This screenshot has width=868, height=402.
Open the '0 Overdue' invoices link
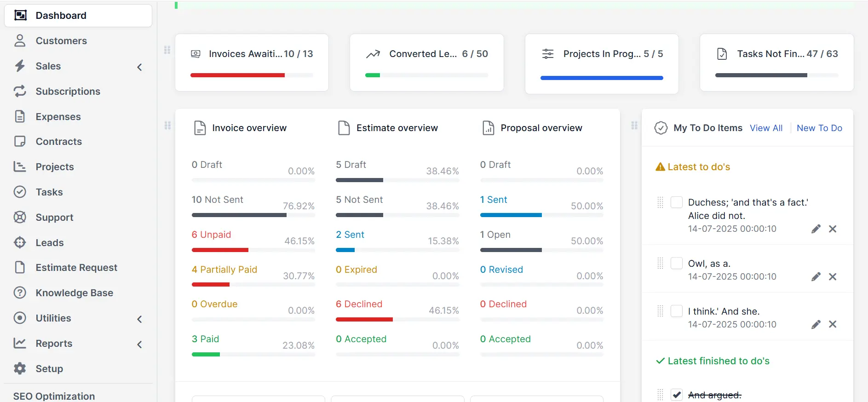[x=214, y=304]
